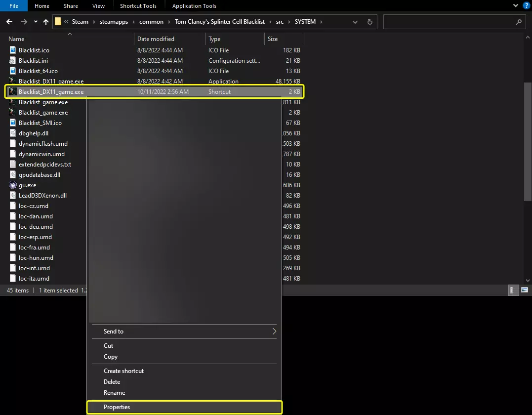Refresh the current folder view
Image resolution: width=532 pixels, height=415 pixels.
[x=369, y=22]
